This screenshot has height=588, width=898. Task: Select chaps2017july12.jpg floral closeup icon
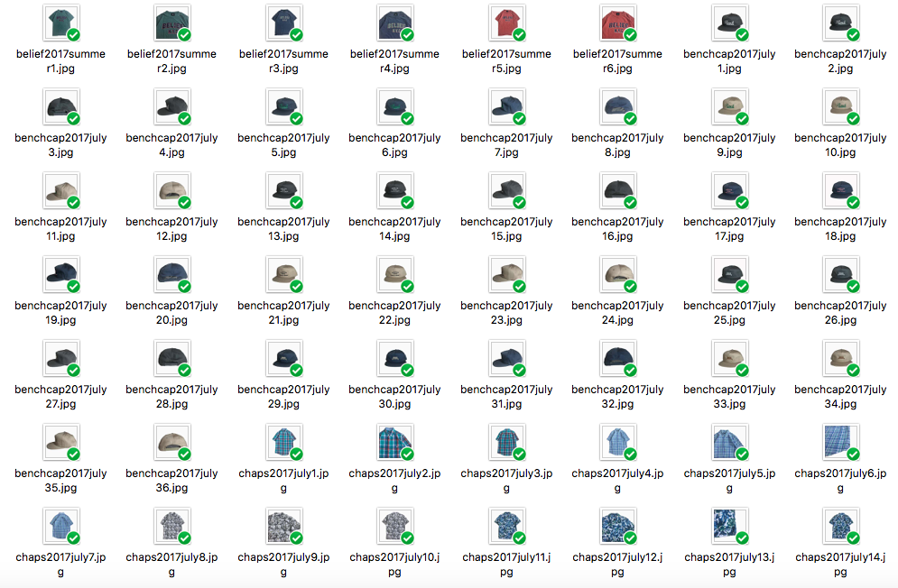click(x=618, y=526)
